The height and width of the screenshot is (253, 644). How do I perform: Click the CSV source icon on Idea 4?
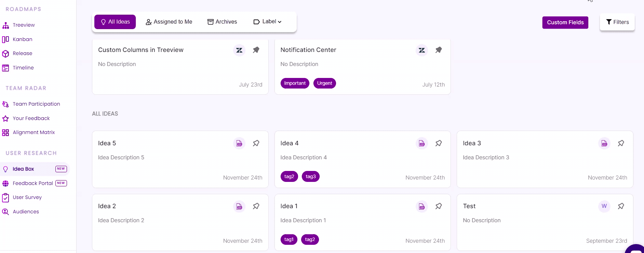[422, 143]
